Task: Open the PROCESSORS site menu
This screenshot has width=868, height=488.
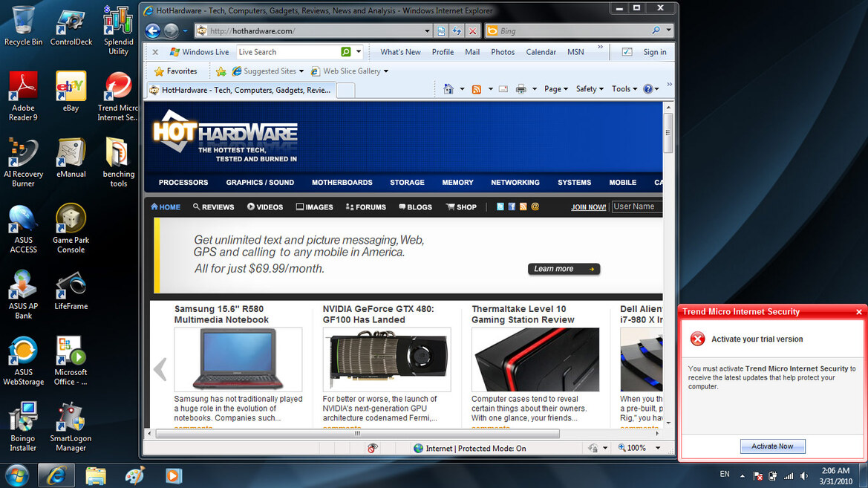Action: [183, 182]
